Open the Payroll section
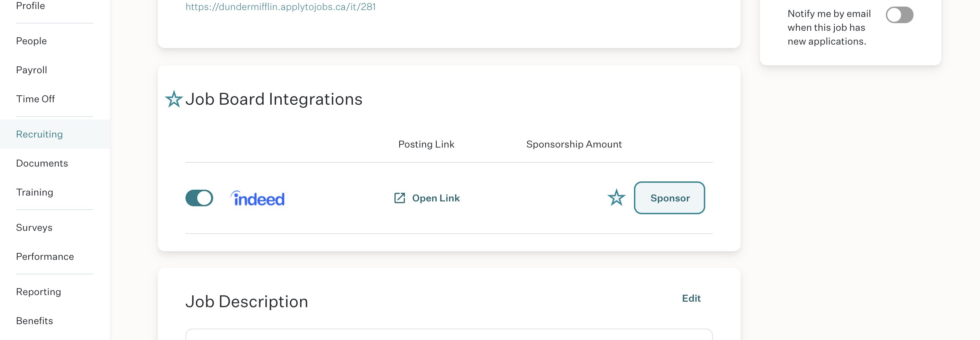The width and height of the screenshot is (980, 340). point(31,70)
